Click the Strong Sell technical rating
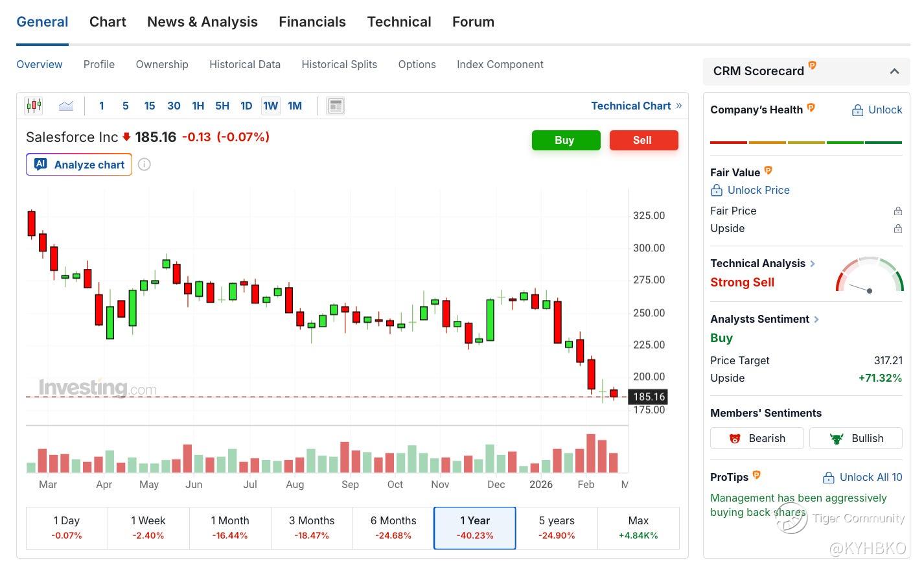Image resolution: width=924 pixels, height=569 pixels. click(742, 283)
